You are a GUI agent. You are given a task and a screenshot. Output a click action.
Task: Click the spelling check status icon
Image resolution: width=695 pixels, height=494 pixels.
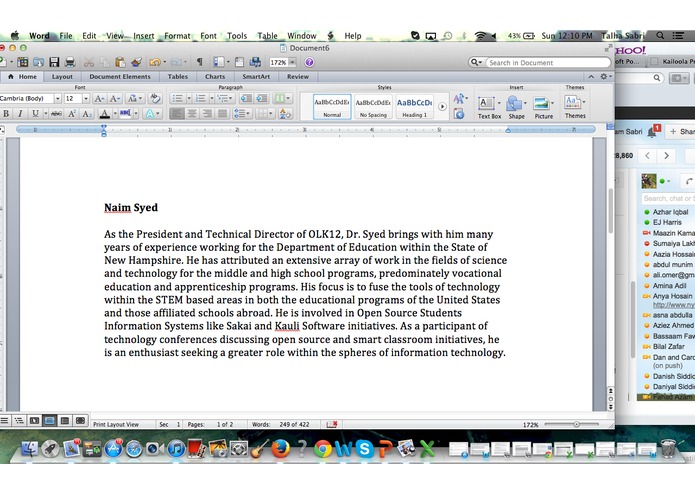click(x=332, y=424)
